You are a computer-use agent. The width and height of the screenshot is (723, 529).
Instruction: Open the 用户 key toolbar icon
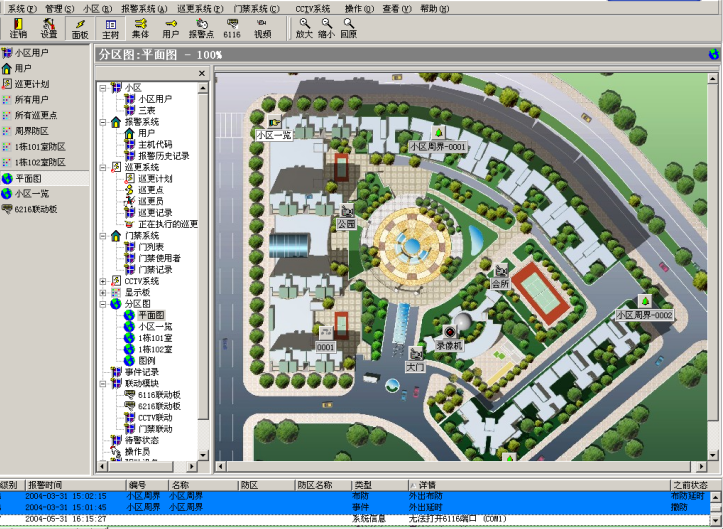[x=171, y=28]
